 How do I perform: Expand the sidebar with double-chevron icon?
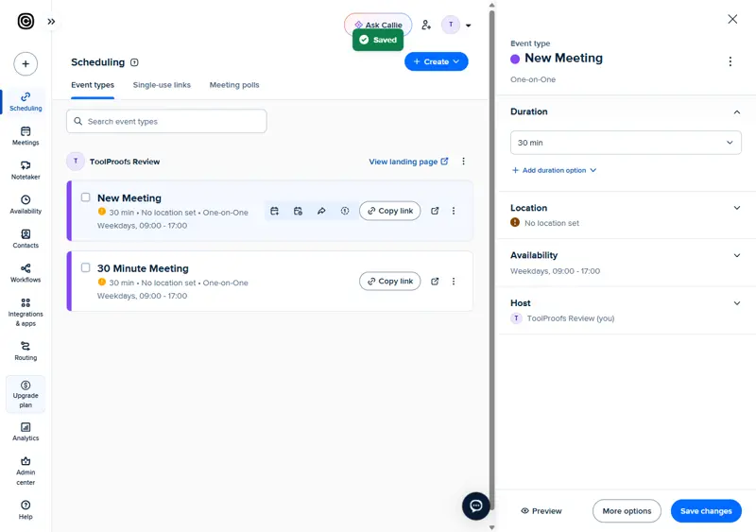pos(51,21)
